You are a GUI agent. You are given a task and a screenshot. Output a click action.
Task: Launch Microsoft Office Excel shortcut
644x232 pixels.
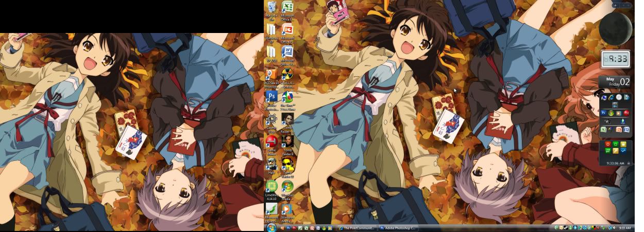coord(287,11)
